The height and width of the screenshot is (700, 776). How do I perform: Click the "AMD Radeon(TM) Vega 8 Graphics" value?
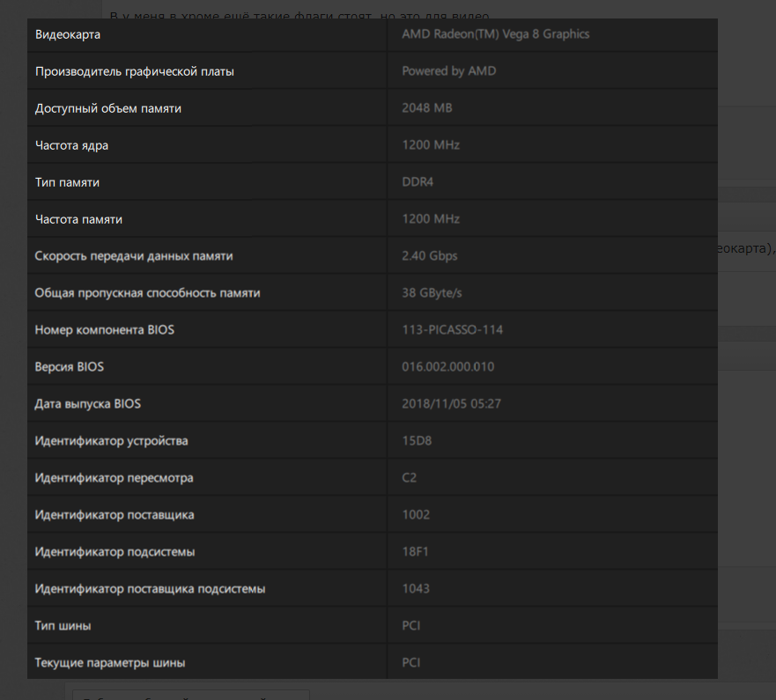point(495,34)
